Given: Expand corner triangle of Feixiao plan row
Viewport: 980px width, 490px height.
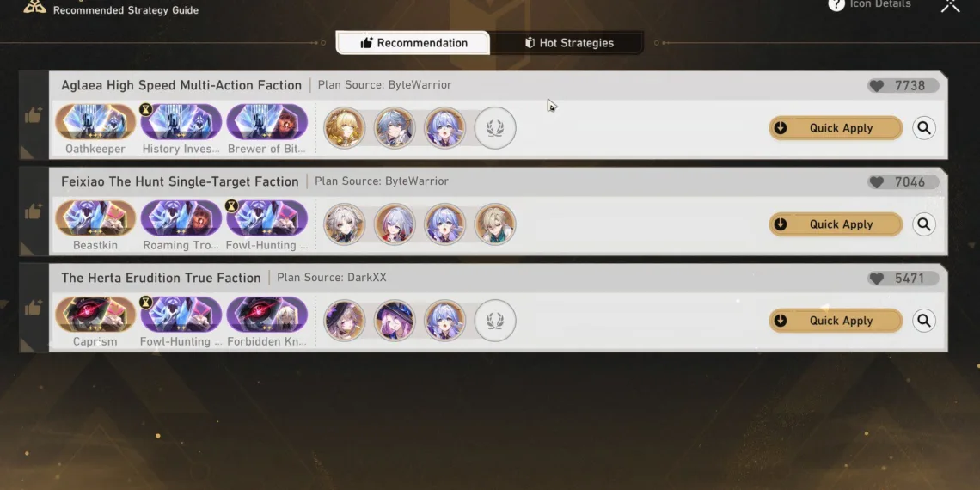Looking at the screenshot, I should point(27,248).
